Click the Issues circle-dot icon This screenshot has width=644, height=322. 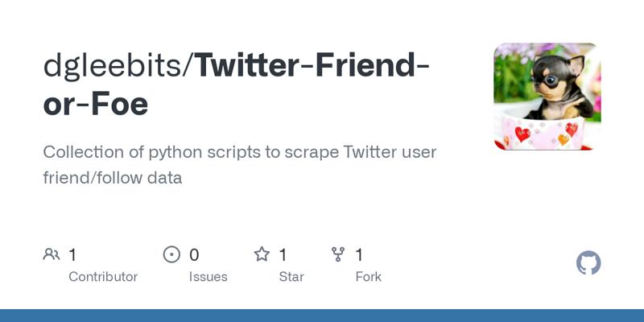(x=171, y=255)
